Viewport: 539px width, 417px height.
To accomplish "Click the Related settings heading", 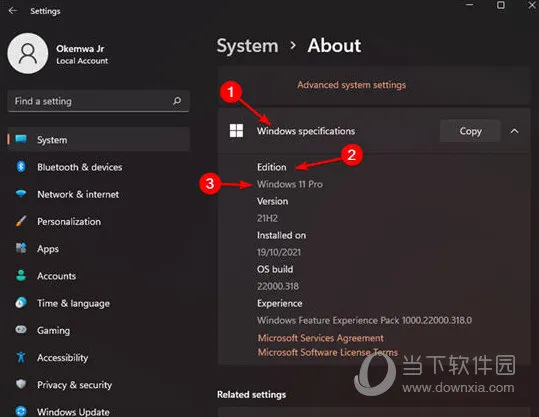I will [x=251, y=395].
